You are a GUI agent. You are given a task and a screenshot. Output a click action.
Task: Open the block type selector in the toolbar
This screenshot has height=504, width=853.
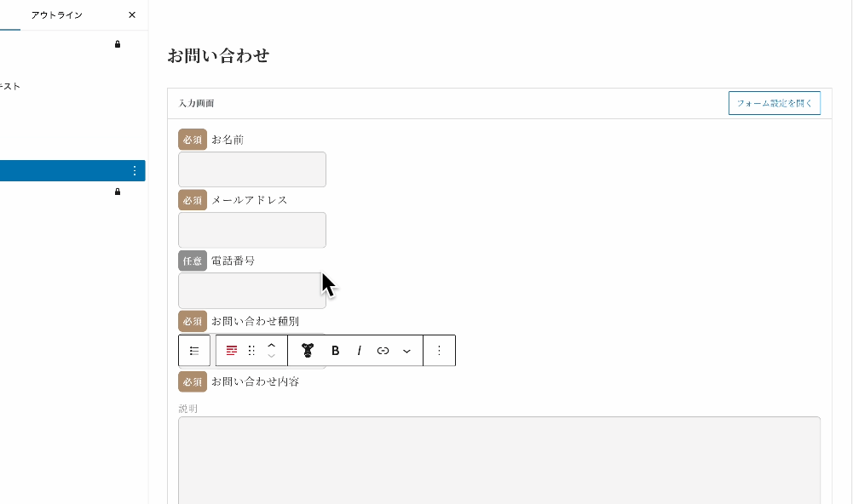click(194, 350)
